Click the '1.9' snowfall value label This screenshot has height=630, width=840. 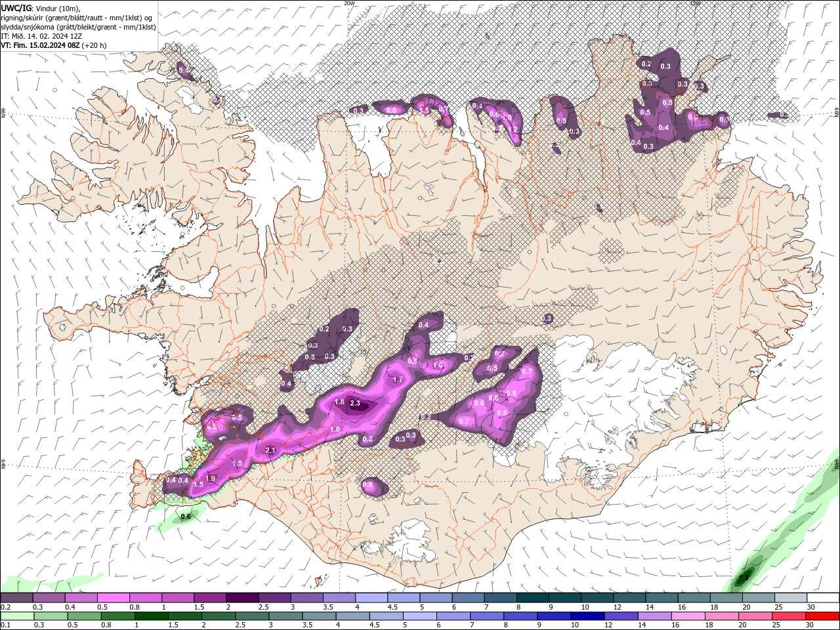click(x=211, y=478)
